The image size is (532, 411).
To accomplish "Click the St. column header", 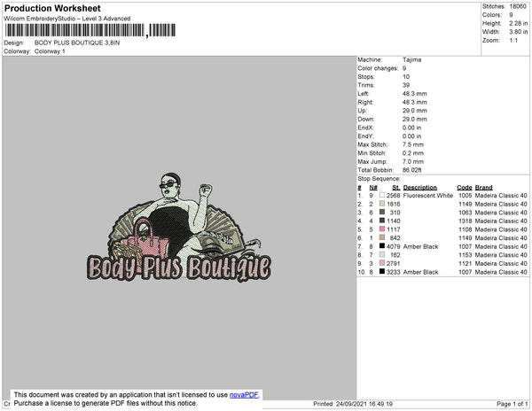I will click(396, 188).
